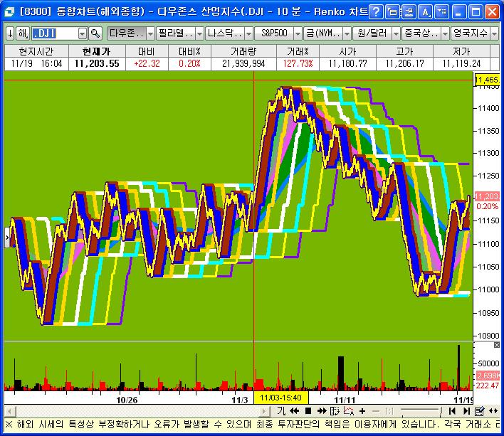The width and height of the screenshot is (504, 436).
Task: Click the zoom in plus icon
Action: point(362,411)
